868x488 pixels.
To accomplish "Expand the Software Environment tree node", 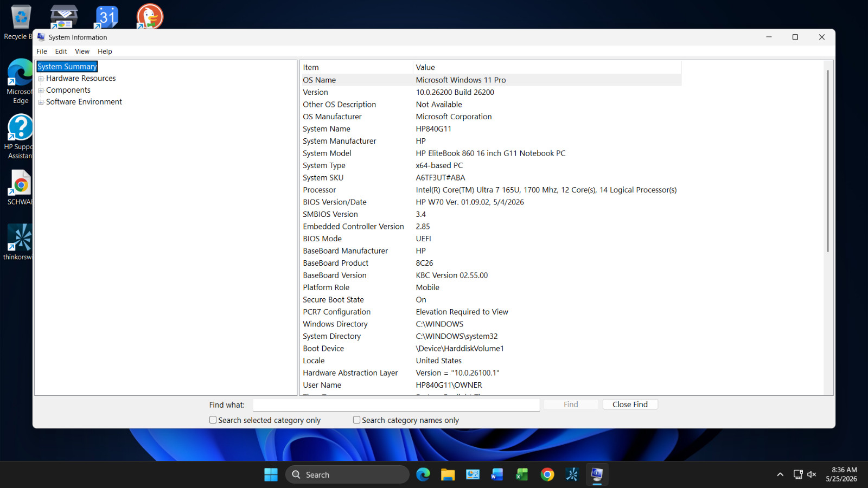I will (41, 102).
